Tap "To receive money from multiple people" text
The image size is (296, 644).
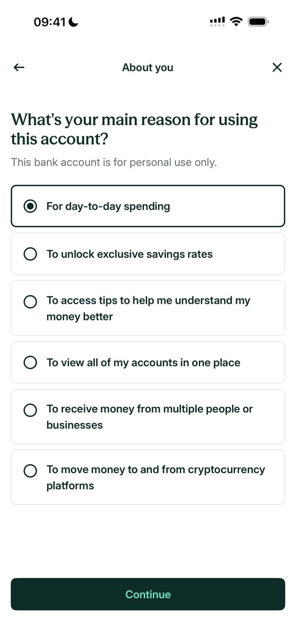click(149, 416)
